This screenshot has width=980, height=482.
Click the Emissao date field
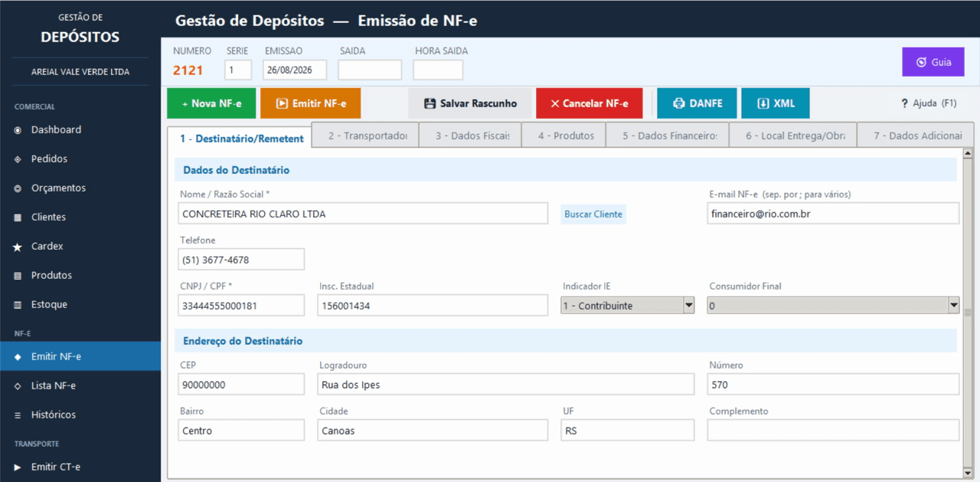tap(295, 70)
